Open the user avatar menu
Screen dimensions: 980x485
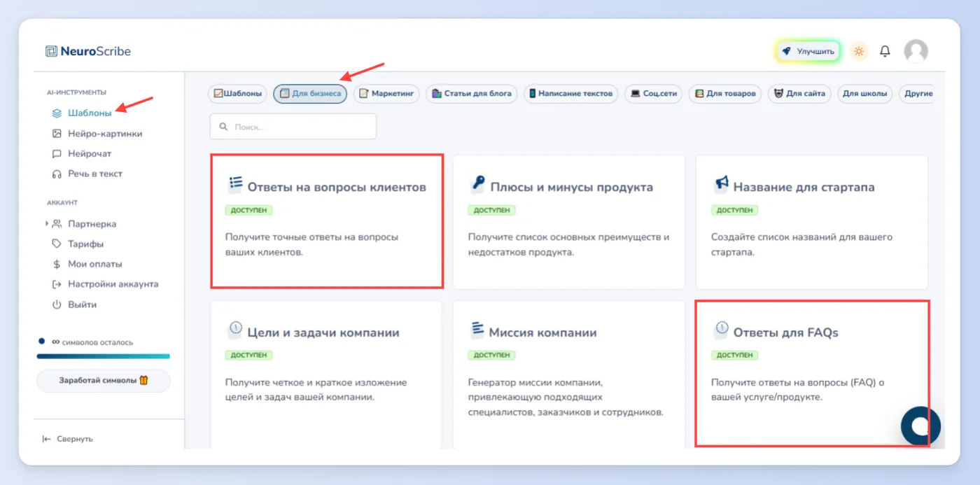coord(916,51)
